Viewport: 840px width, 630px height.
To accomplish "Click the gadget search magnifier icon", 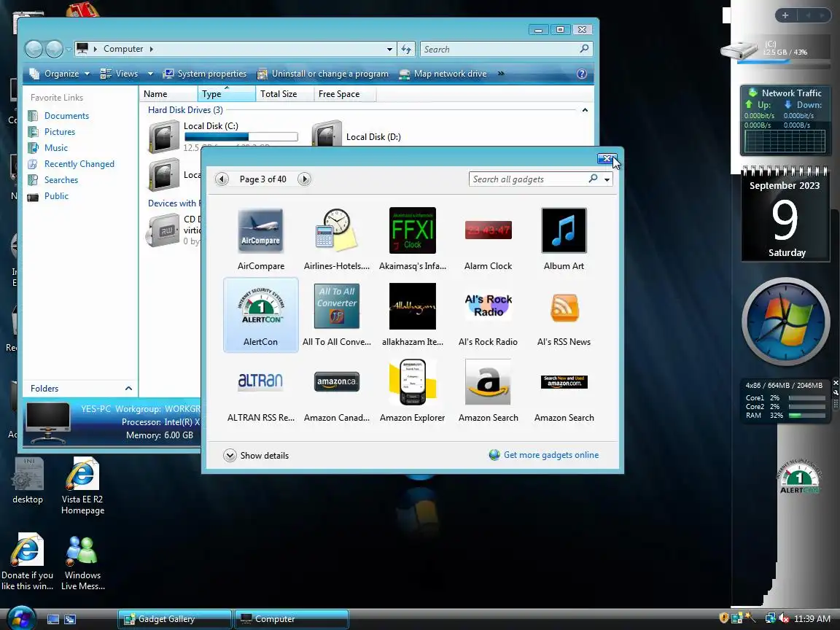I will tap(593, 179).
